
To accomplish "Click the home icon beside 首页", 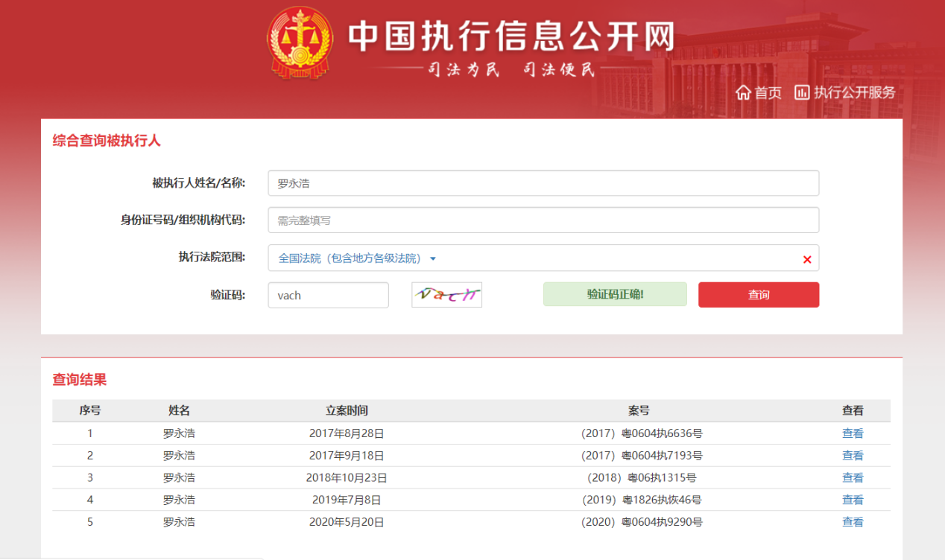I will pos(743,92).
